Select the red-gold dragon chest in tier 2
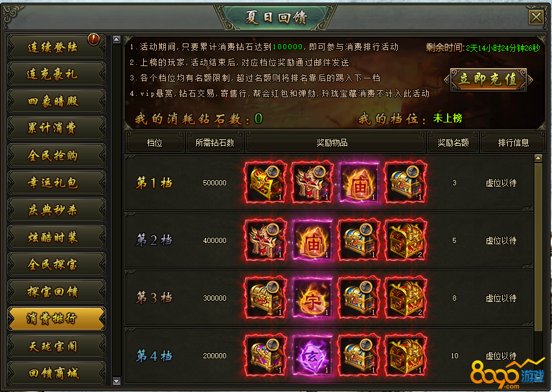The height and width of the screenshot is (392, 552). click(x=406, y=240)
